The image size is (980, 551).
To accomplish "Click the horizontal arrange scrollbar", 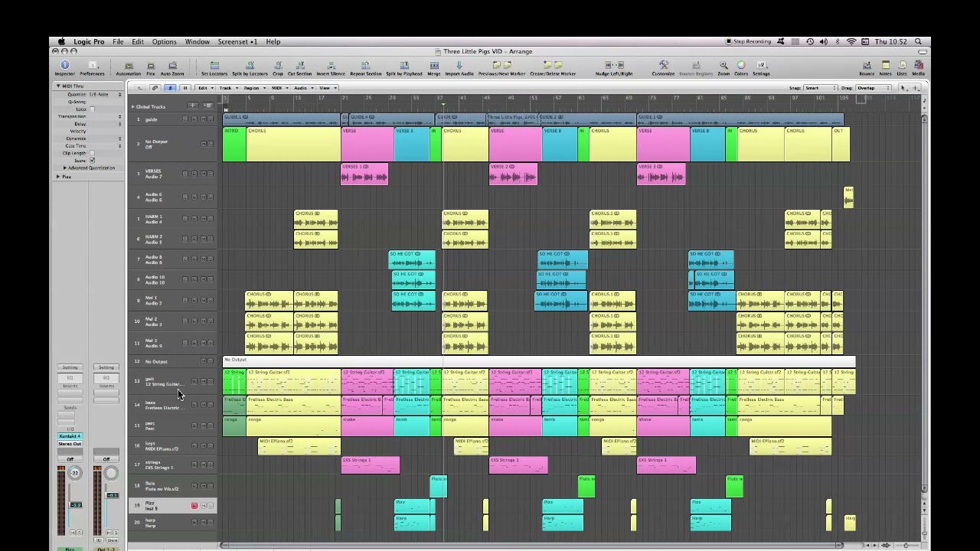I will click(x=532, y=545).
